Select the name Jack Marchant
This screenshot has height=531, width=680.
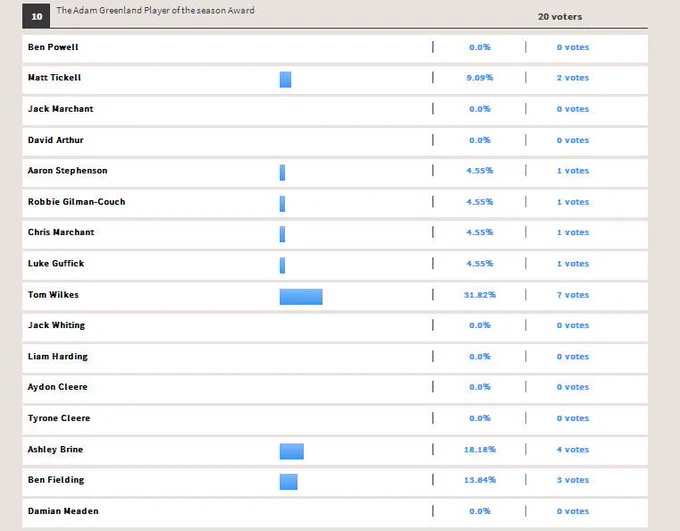pyautogui.click(x=60, y=109)
